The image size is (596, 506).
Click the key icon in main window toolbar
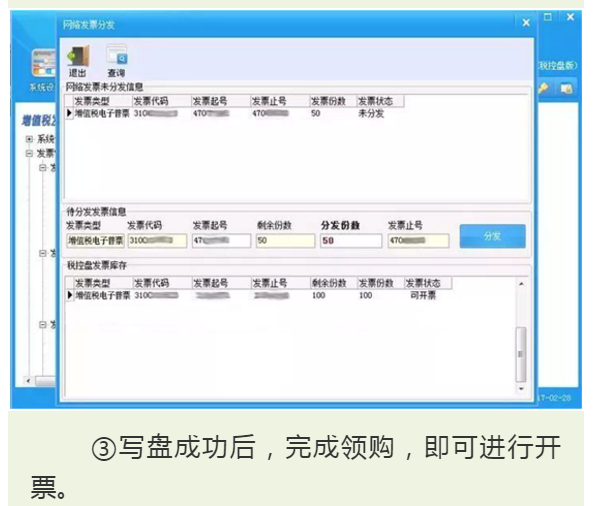coord(544,88)
